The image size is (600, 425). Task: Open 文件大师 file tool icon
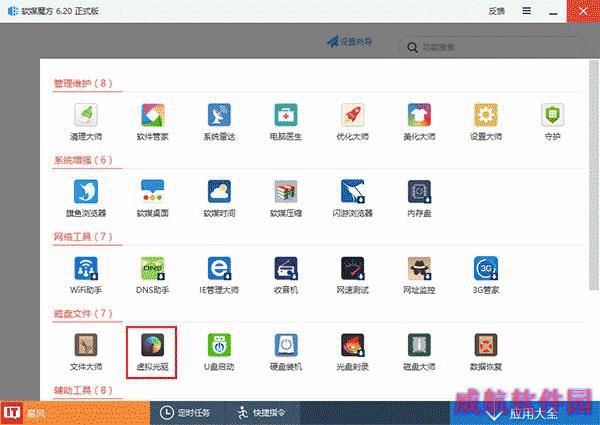point(86,345)
